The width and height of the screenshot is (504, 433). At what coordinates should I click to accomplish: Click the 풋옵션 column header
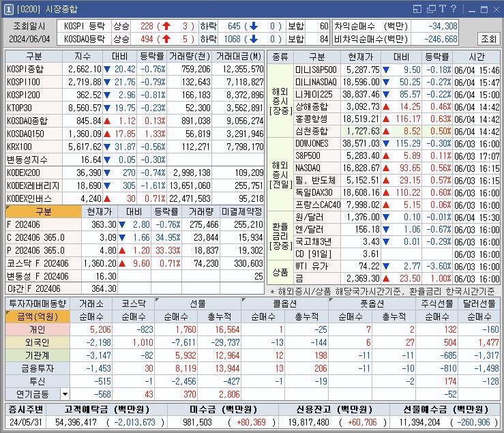pos(372,303)
